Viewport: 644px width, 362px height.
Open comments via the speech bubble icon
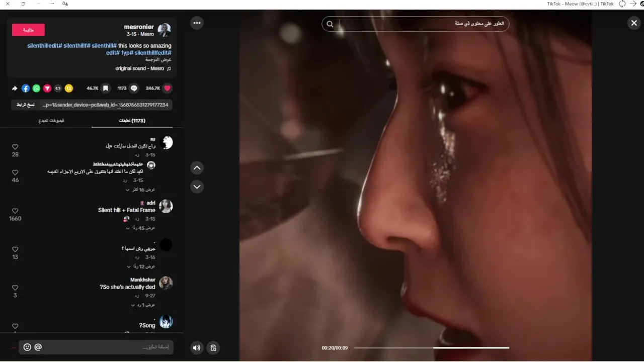pyautogui.click(x=134, y=88)
